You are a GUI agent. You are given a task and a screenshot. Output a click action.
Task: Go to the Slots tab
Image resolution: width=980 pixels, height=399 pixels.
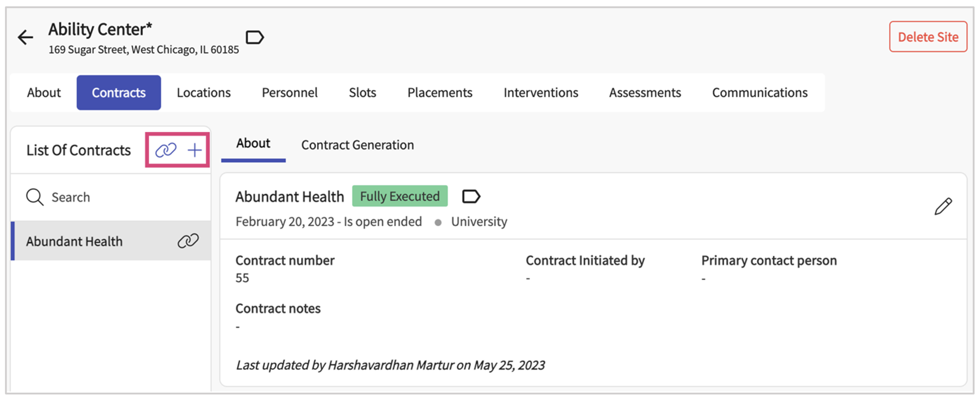click(x=362, y=93)
